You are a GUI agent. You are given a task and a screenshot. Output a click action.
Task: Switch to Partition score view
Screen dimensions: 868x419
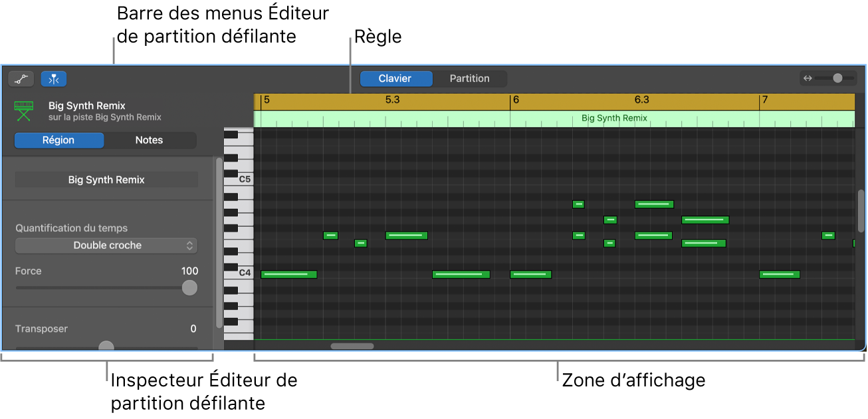coord(469,78)
